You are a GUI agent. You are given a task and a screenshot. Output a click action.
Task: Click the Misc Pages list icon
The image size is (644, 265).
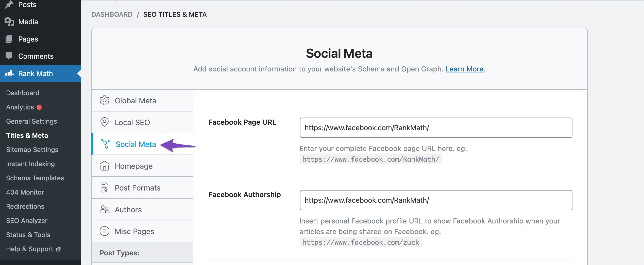(x=105, y=231)
